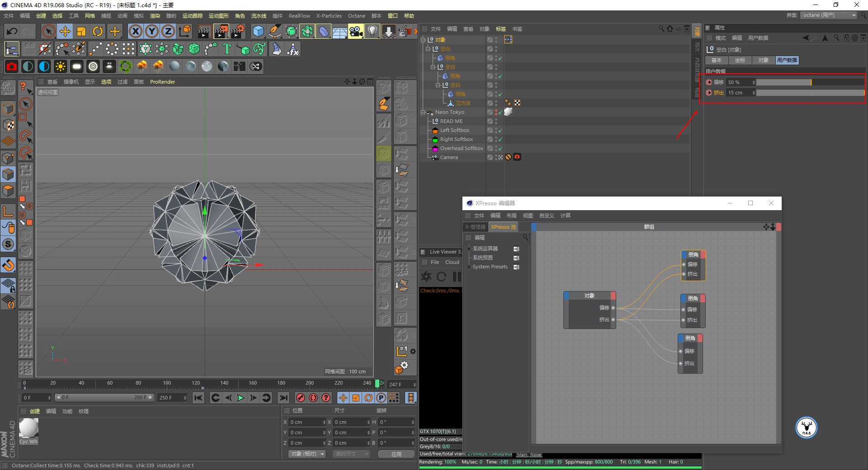Click the green Play forward button
Image resolution: width=868 pixels, height=470 pixels.
[x=241, y=398]
